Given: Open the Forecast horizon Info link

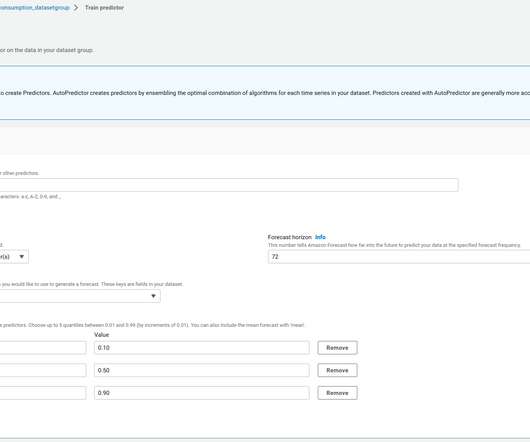Looking at the screenshot, I should tap(320, 237).
